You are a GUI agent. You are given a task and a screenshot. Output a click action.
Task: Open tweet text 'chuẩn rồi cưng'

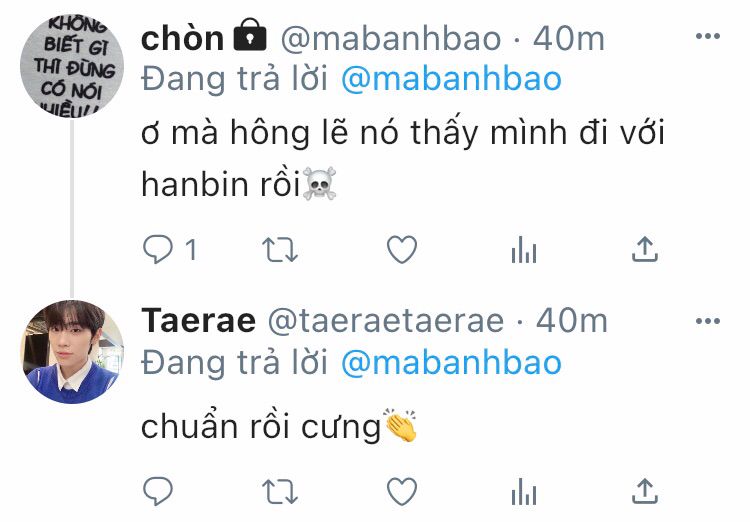261,427
